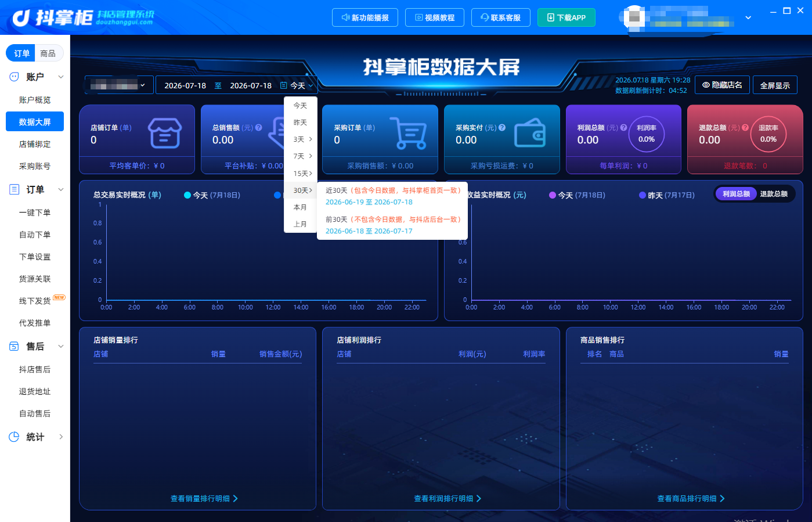Open 查看销量排行明细 link
812x522 pixels.
(x=204, y=498)
